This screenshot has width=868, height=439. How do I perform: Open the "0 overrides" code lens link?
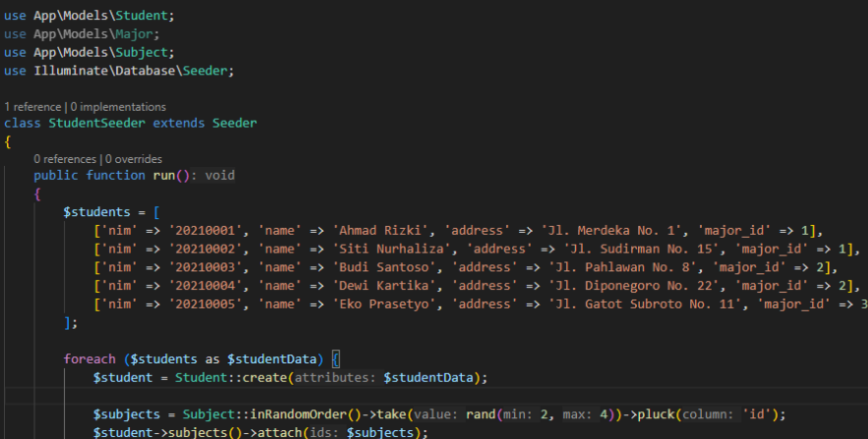(x=134, y=158)
